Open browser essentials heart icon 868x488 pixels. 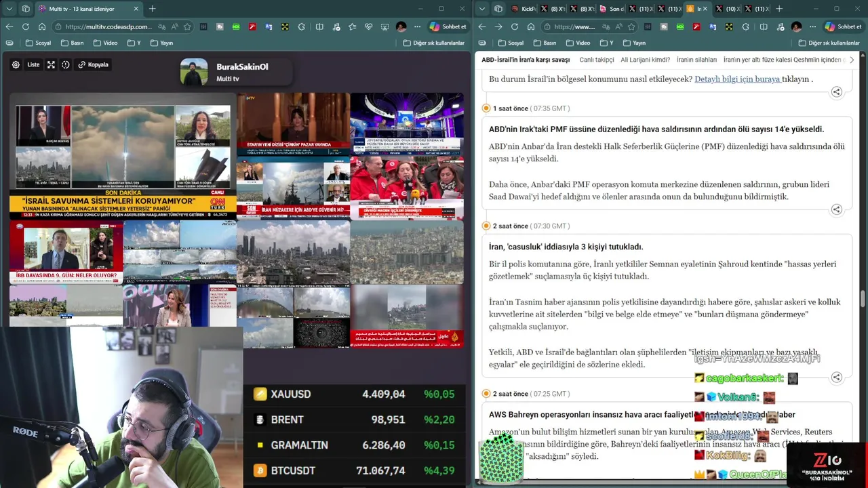click(x=369, y=26)
